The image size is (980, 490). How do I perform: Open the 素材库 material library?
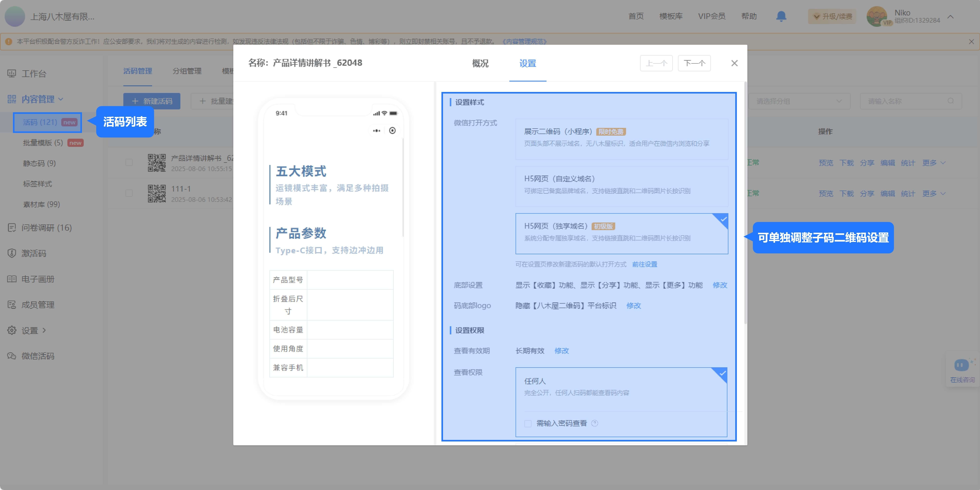(x=42, y=204)
